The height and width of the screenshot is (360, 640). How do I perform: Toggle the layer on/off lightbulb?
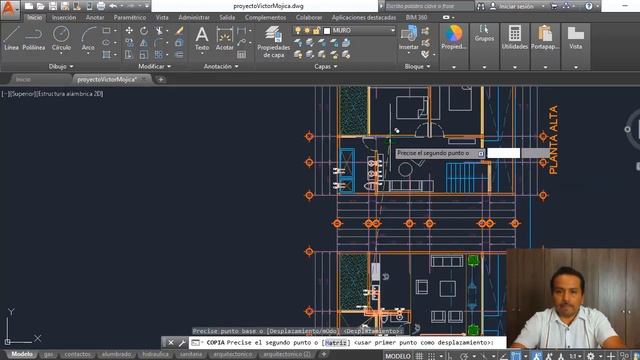pos(298,30)
